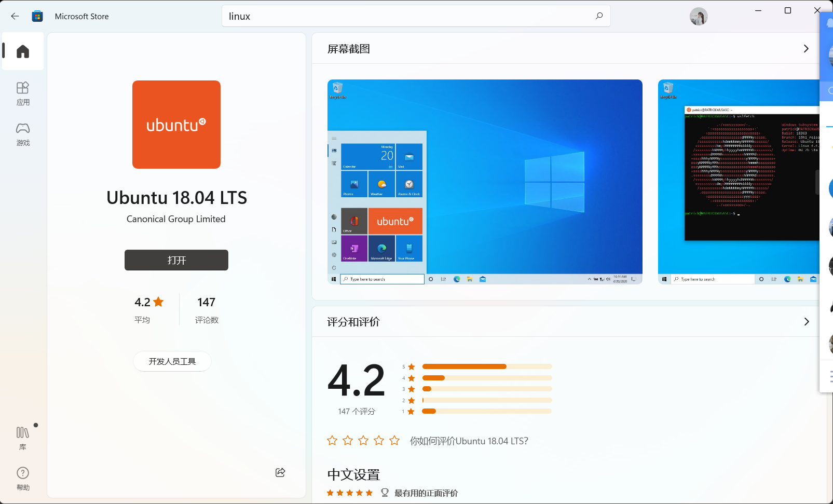This screenshot has height=504, width=833.
Task: Click the search magnifier icon
Action: [x=599, y=16]
